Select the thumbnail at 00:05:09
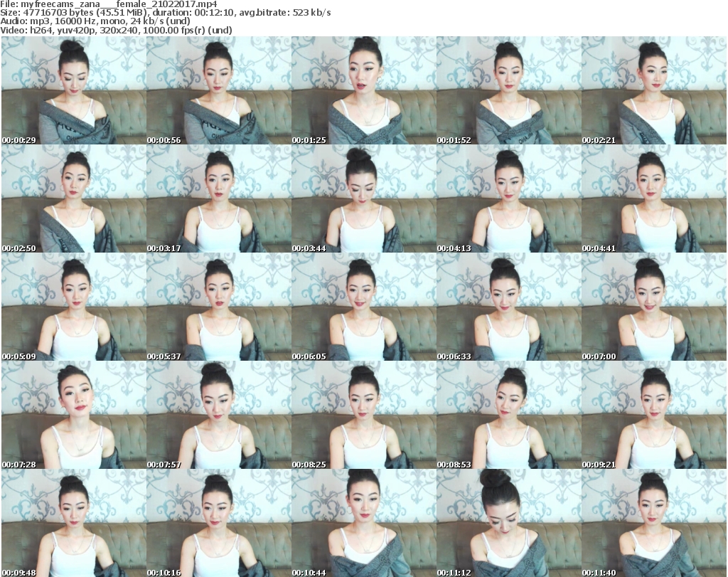 (74, 307)
